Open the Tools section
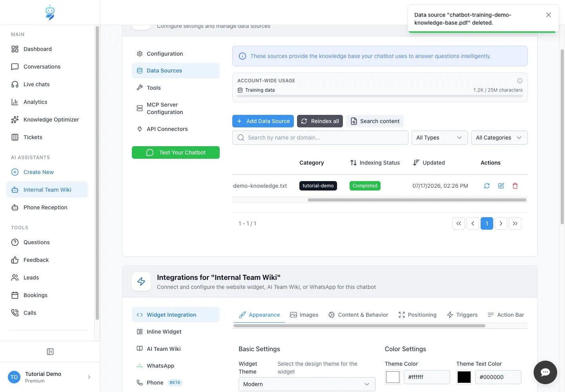 (x=176, y=88)
